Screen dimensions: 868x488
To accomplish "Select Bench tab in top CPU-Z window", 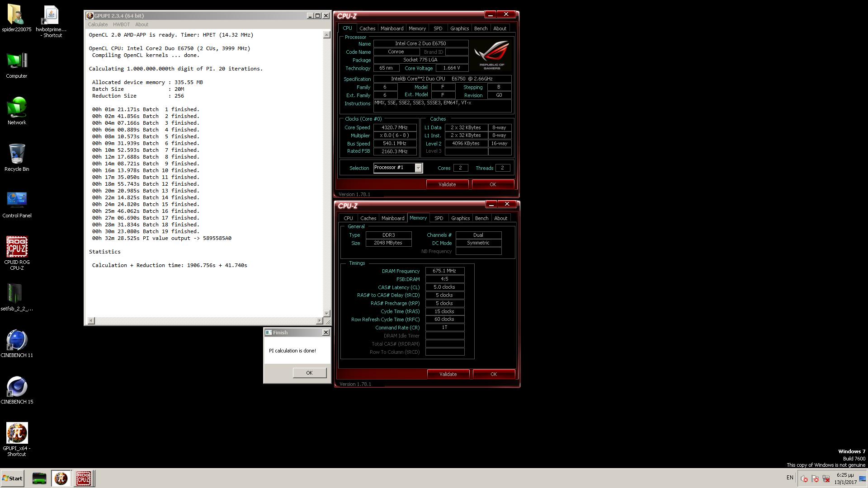I will (481, 28).
